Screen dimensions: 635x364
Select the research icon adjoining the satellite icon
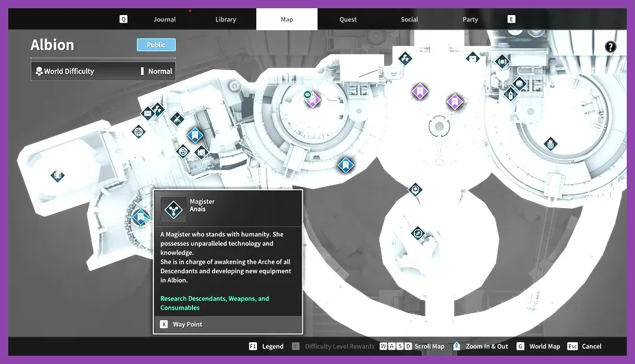click(157, 109)
